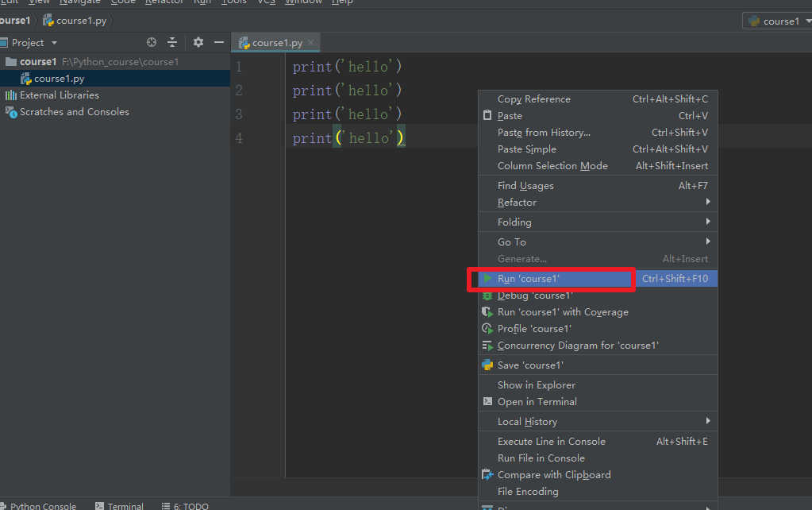Click course1.py in the breadcrumb bar
The image size is (812, 510).
[75, 21]
